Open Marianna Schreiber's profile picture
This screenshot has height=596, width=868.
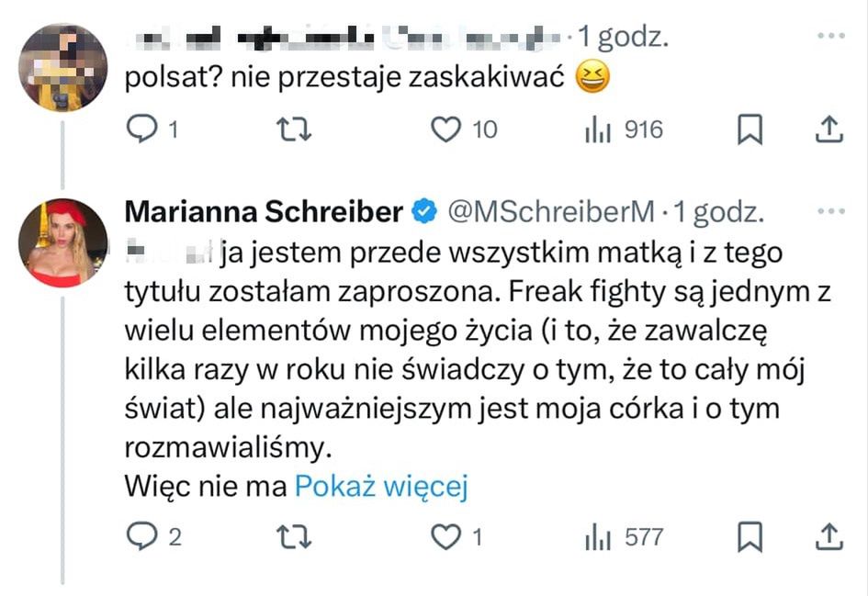tap(63, 242)
